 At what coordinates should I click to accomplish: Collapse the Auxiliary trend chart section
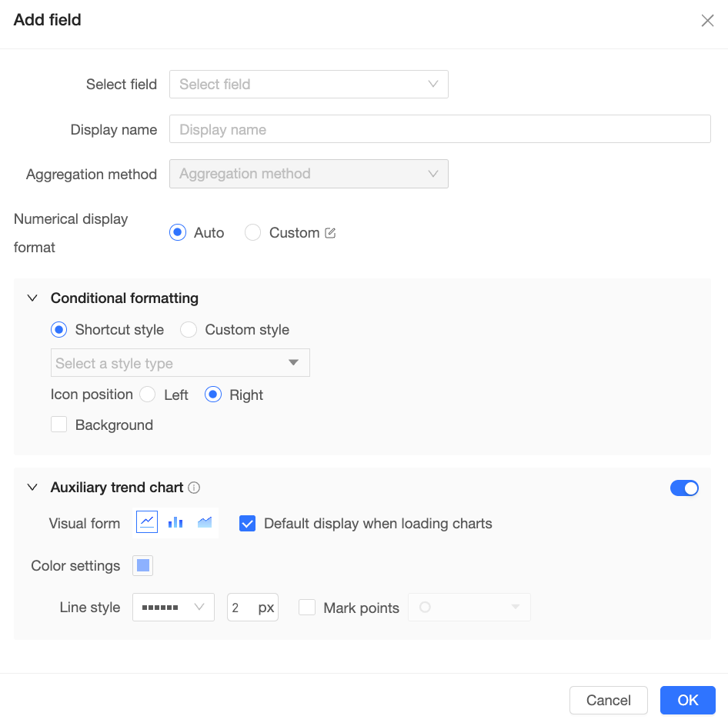coord(32,488)
